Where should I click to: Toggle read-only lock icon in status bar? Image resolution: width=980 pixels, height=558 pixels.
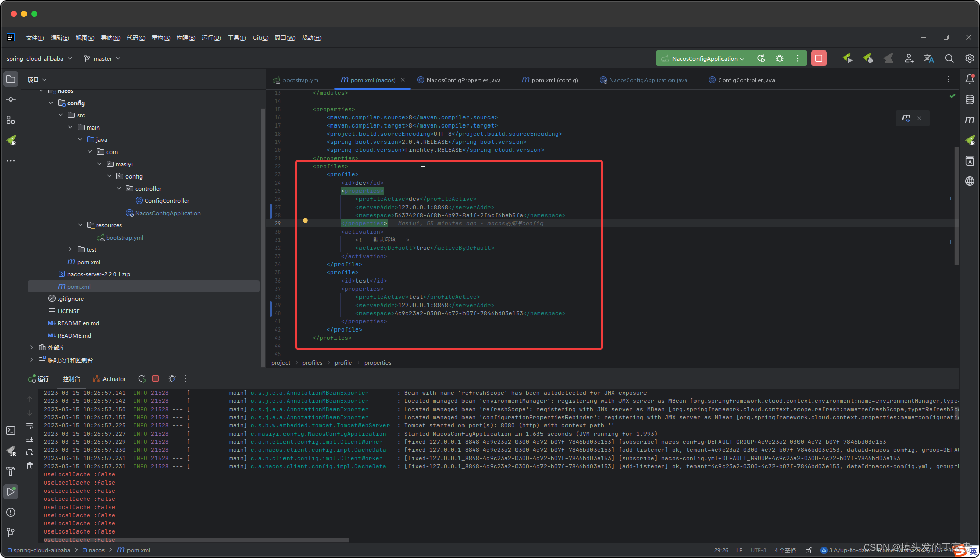[809, 550]
